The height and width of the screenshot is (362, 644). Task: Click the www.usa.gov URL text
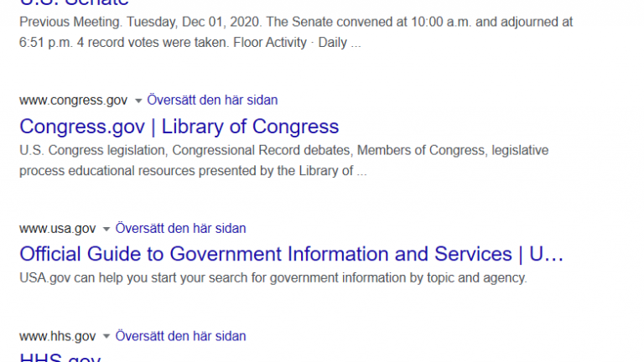click(x=58, y=229)
